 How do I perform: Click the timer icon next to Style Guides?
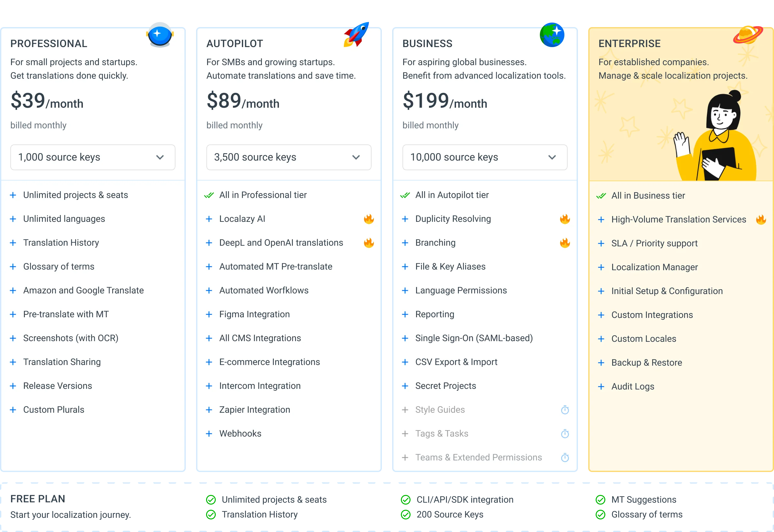coord(565,410)
